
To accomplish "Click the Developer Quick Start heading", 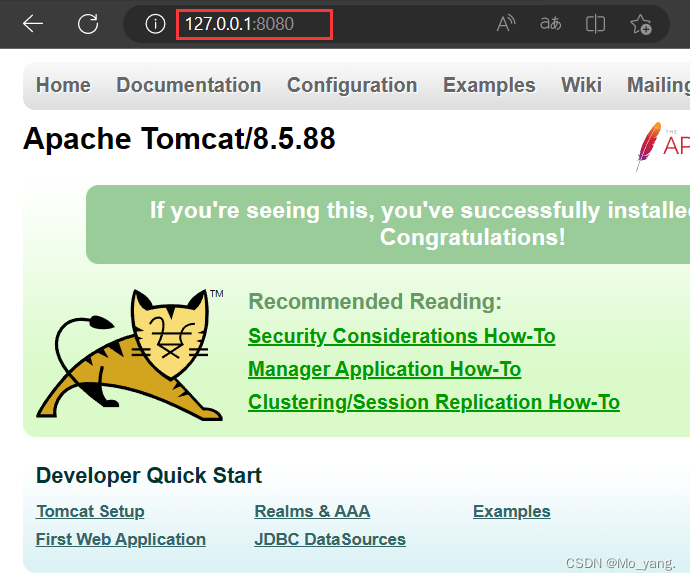I will click(149, 475).
